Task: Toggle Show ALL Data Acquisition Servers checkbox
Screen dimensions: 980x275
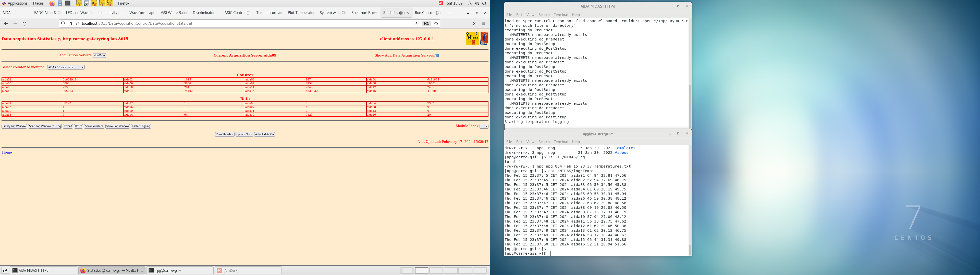Action: point(437,55)
